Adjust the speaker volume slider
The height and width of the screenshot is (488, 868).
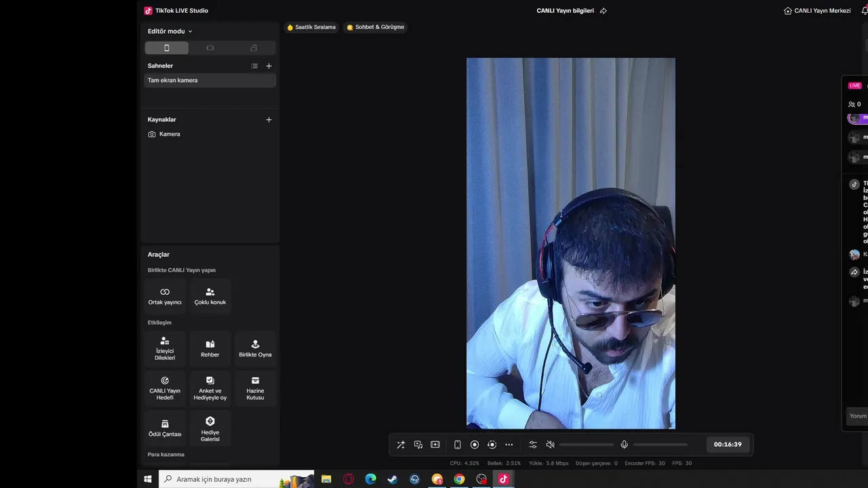tap(587, 445)
